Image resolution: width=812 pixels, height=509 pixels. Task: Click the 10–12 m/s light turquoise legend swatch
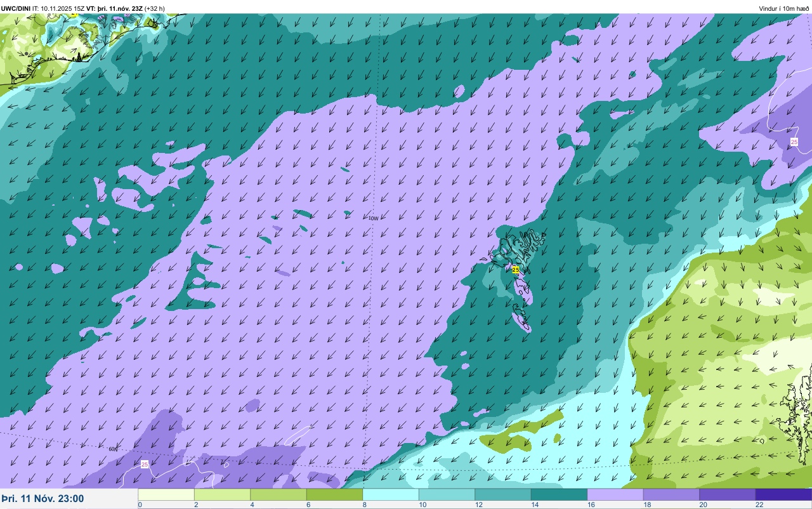click(447, 494)
